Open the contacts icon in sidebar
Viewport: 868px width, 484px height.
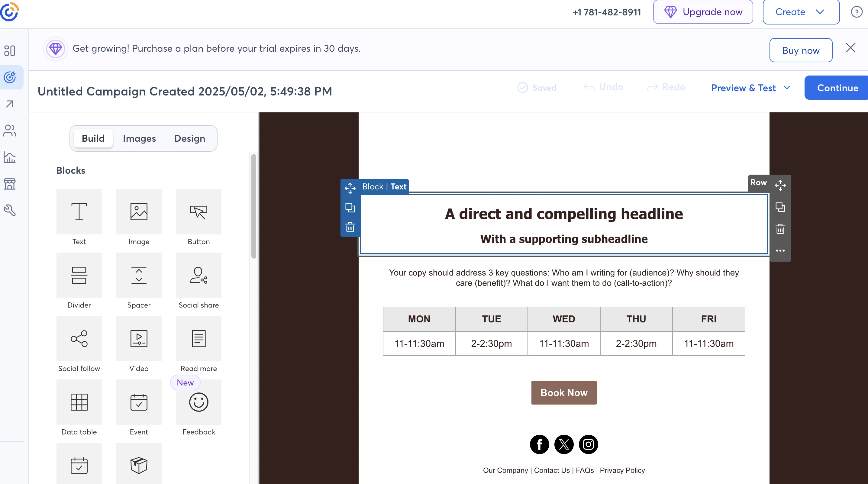pyautogui.click(x=10, y=131)
